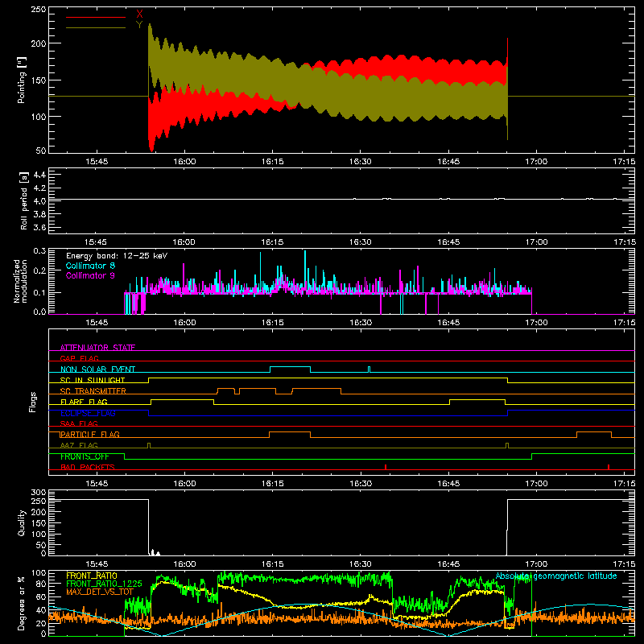Click the blue ECLIPSE_FLAG label
The width and height of the screenshot is (644, 644).
click(x=88, y=413)
